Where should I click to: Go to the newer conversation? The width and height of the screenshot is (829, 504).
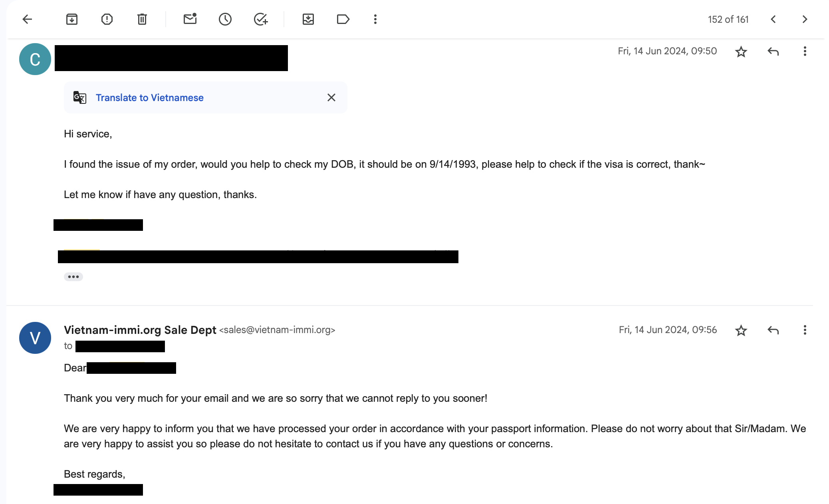(773, 19)
